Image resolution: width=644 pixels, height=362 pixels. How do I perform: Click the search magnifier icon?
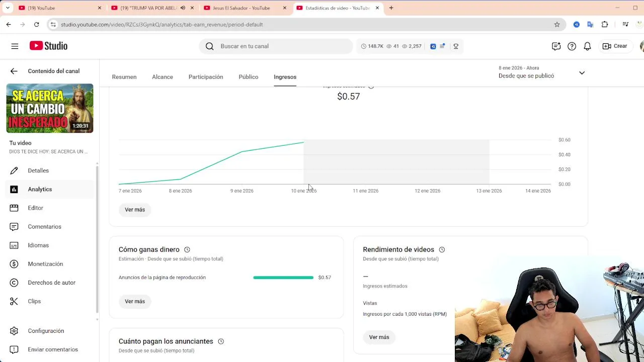pyautogui.click(x=209, y=46)
